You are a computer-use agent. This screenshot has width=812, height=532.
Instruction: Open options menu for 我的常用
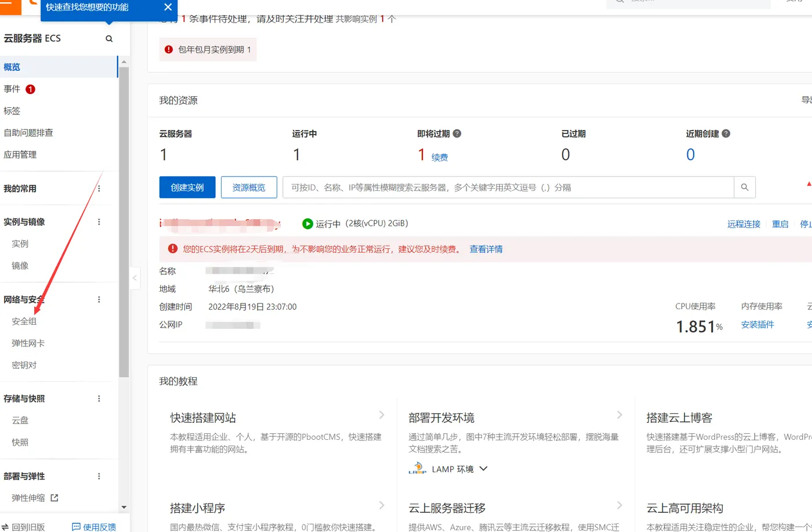[x=99, y=189]
